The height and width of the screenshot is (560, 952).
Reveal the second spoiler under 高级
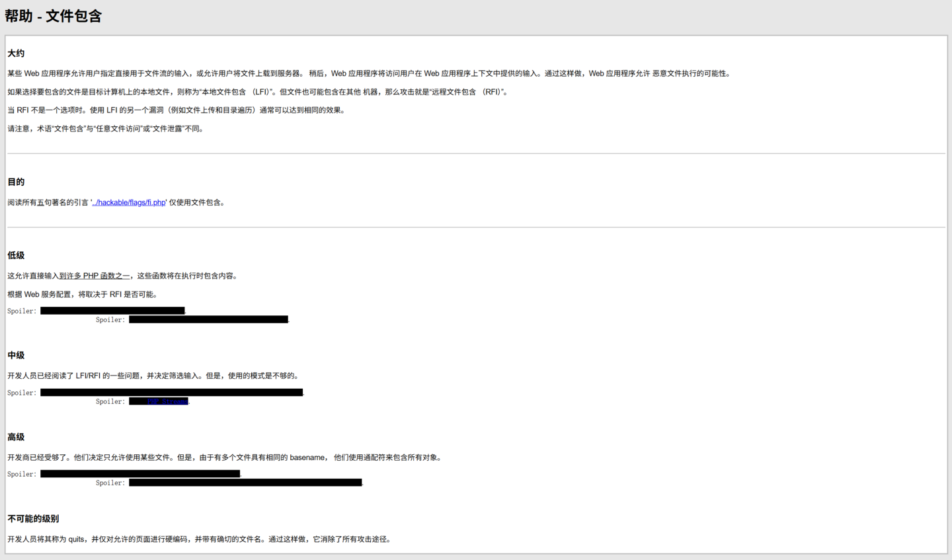point(245,483)
